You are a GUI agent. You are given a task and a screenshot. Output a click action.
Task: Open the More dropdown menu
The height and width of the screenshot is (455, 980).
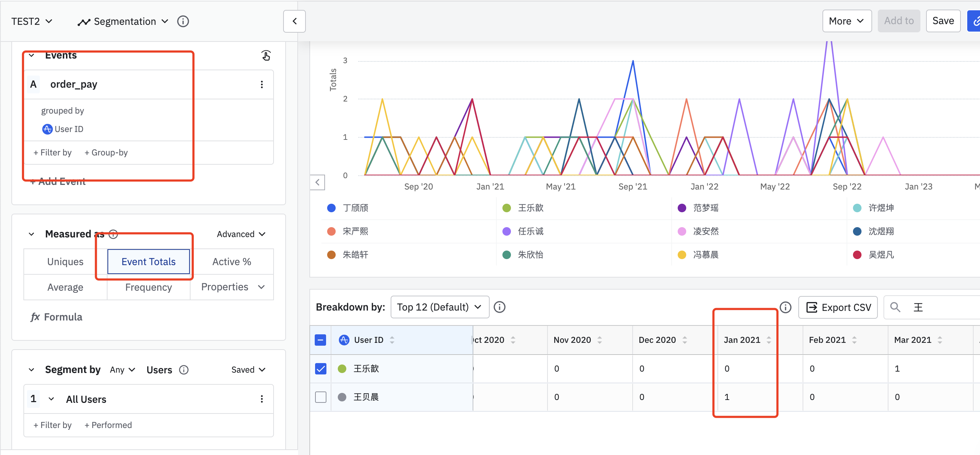(x=847, y=21)
